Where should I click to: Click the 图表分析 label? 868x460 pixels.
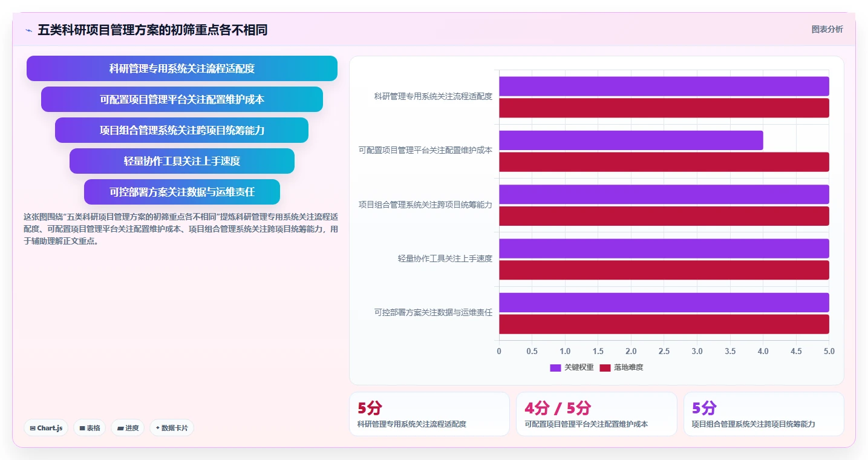pyautogui.click(x=827, y=29)
